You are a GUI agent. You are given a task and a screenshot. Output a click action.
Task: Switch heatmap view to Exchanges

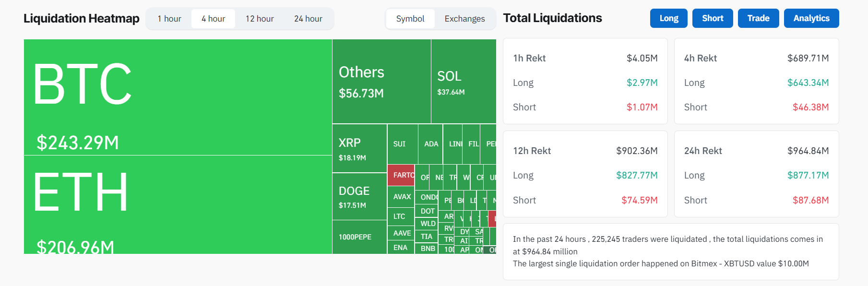(464, 18)
